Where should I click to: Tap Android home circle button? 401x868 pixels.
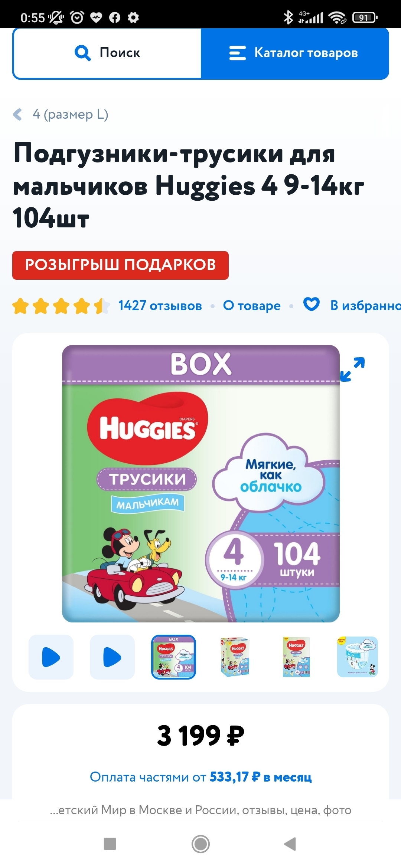tap(200, 844)
